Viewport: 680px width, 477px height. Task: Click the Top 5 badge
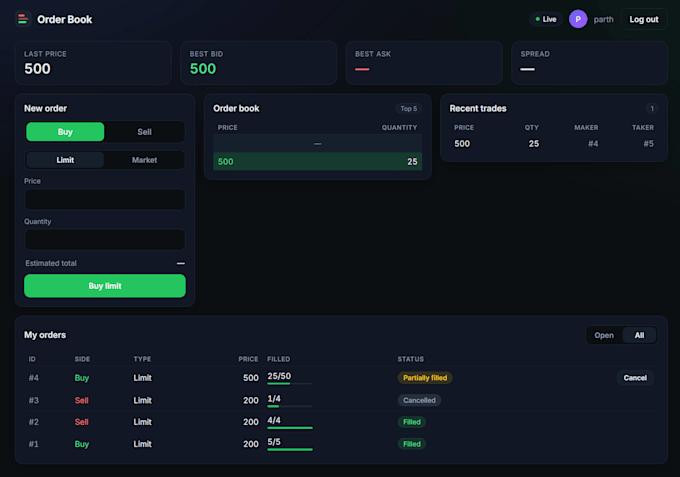pyautogui.click(x=409, y=108)
